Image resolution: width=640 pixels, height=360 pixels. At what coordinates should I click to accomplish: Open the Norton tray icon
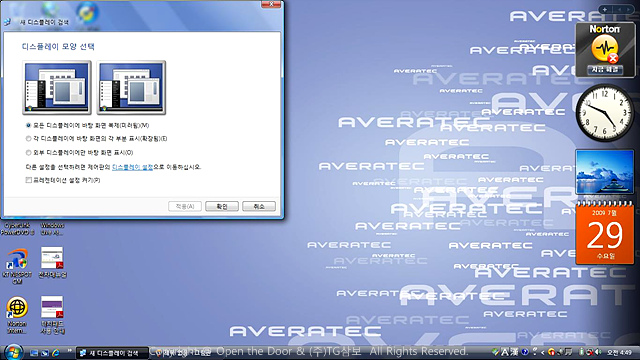click(x=551, y=352)
